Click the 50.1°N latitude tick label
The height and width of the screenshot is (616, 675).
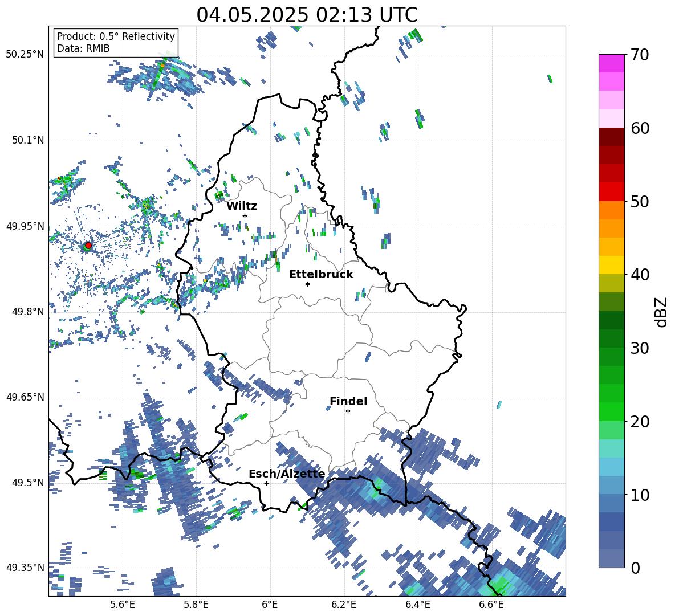[x=28, y=140]
